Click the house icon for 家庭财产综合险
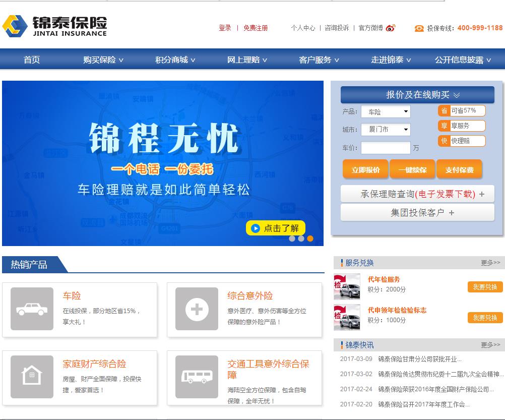 pyautogui.click(x=32, y=377)
